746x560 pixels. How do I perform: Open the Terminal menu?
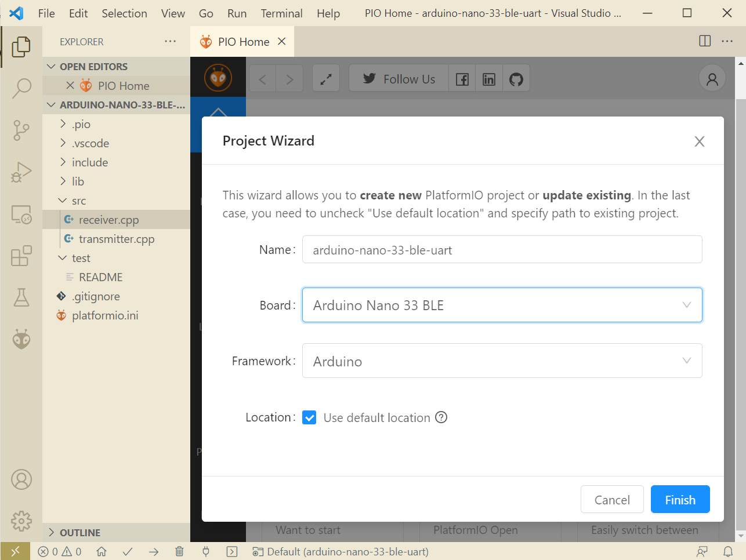coord(281,13)
